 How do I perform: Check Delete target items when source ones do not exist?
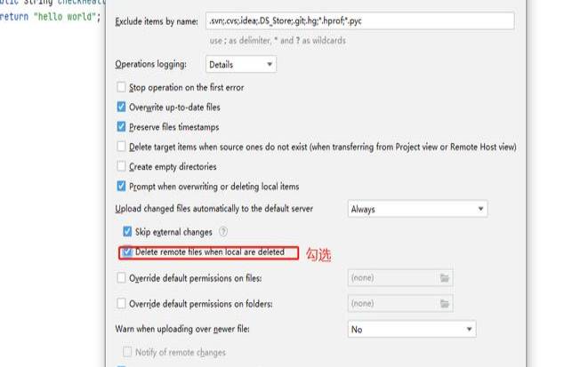(121, 146)
